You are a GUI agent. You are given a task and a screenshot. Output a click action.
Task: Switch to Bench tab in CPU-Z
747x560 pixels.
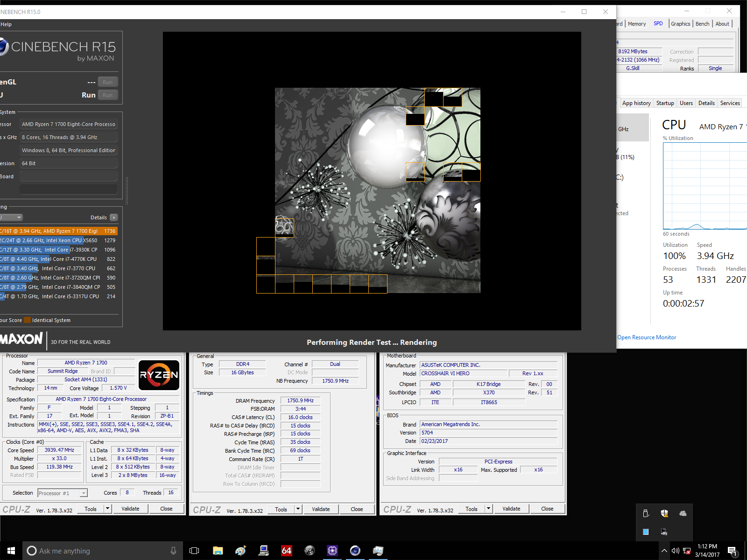[703, 24]
